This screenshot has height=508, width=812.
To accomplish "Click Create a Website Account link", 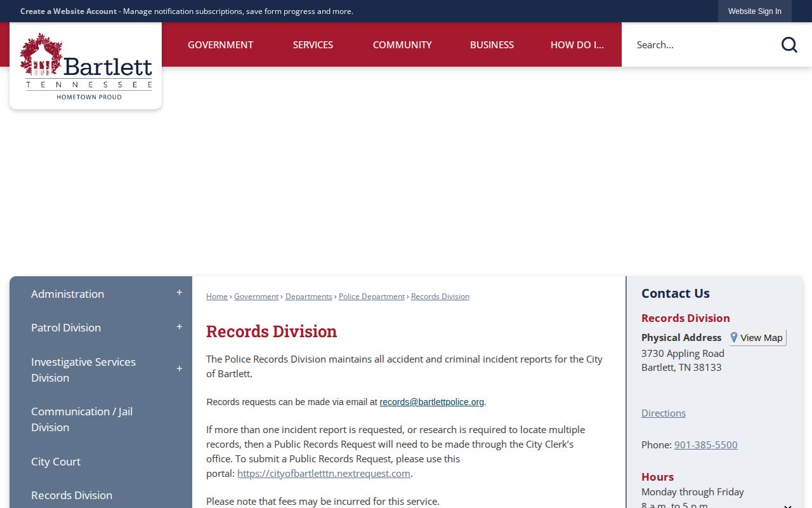I will [69, 11].
